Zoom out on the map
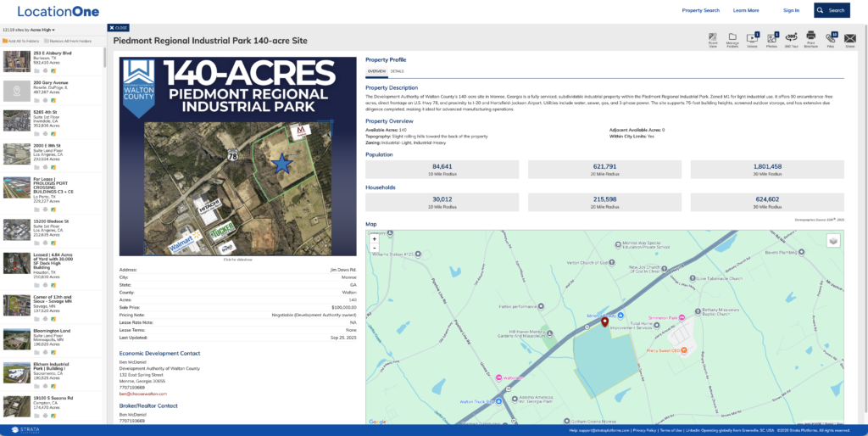The width and height of the screenshot is (868, 436). click(x=375, y=249)
